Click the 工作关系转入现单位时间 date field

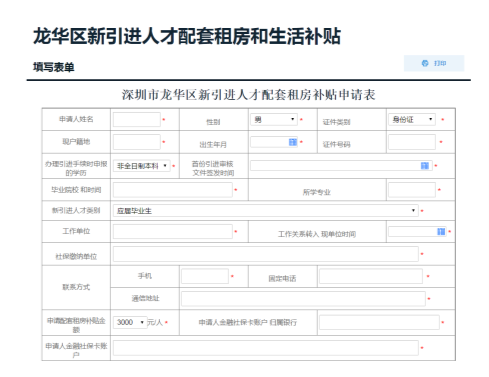[417, 232]
